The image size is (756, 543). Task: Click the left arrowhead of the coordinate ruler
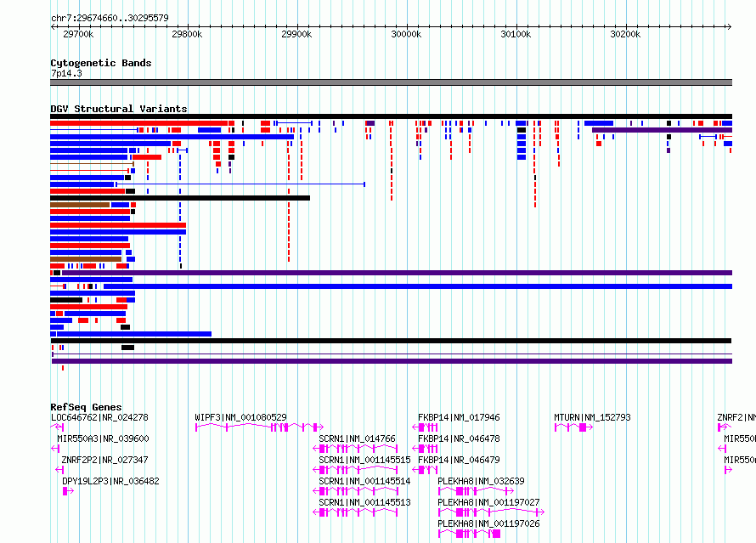pos(53,27)
